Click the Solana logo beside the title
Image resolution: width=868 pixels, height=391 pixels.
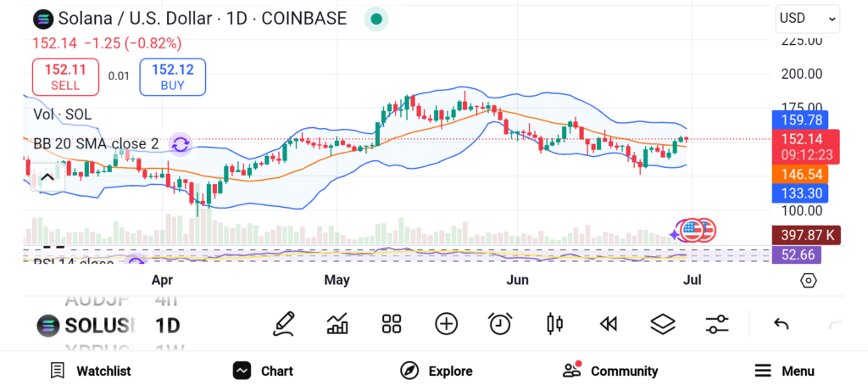(x=43, y=19)
